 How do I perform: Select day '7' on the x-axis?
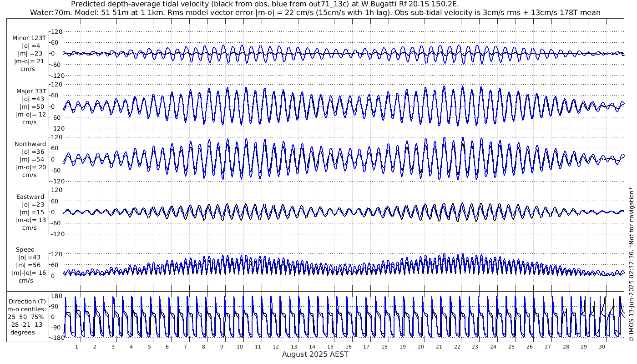coord(185,347)
